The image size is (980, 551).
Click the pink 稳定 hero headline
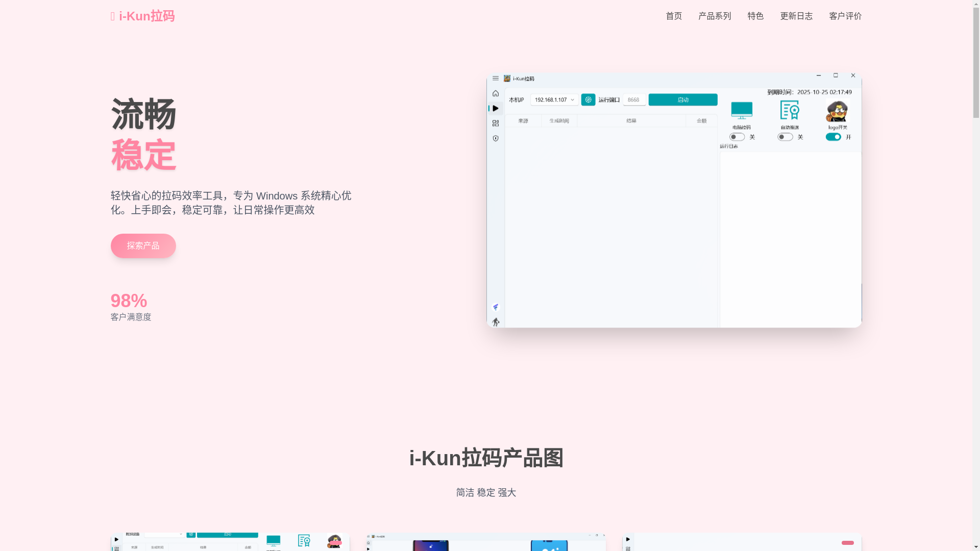pyautogui.click(x=143, y=155)
